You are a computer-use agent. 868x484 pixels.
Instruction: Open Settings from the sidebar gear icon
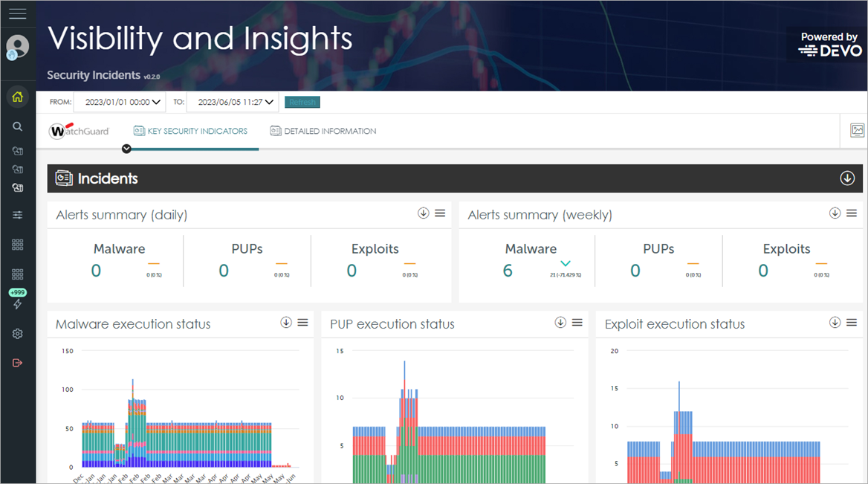[17, 333]
